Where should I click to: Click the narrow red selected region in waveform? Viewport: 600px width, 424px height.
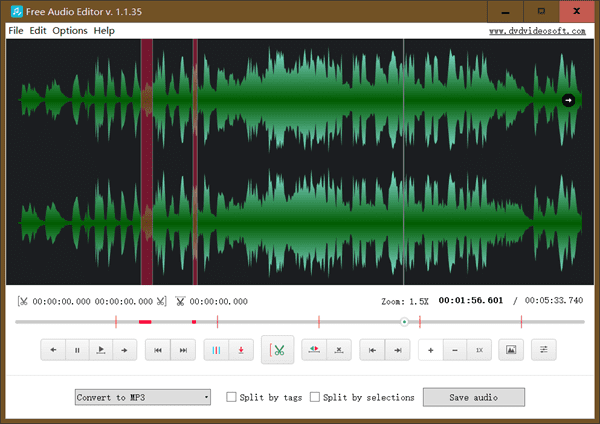click(195, 161)
